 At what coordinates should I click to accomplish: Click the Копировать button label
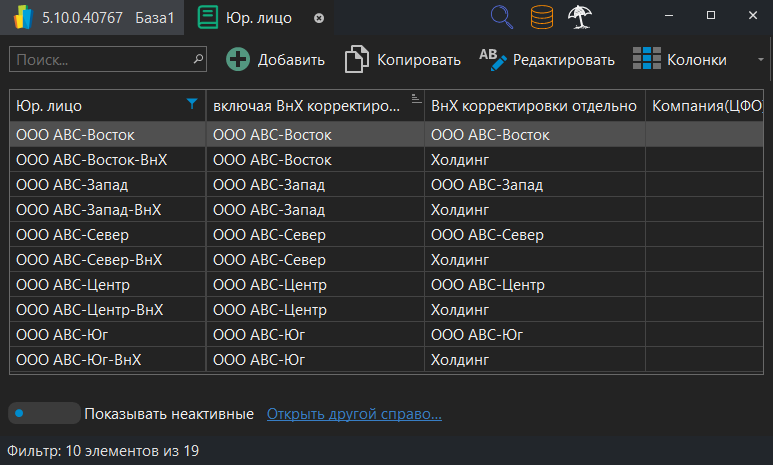(x=419, y=60)
